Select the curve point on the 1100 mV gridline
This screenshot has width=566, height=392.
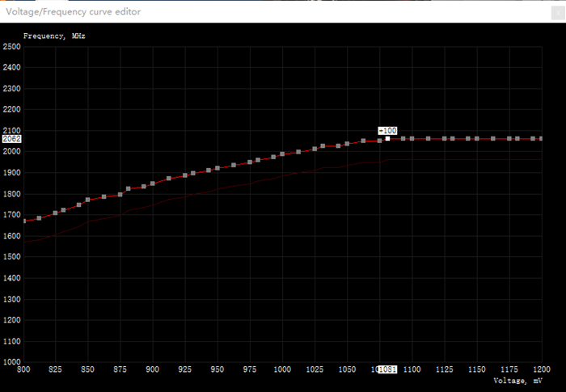(x=412, y=138)
